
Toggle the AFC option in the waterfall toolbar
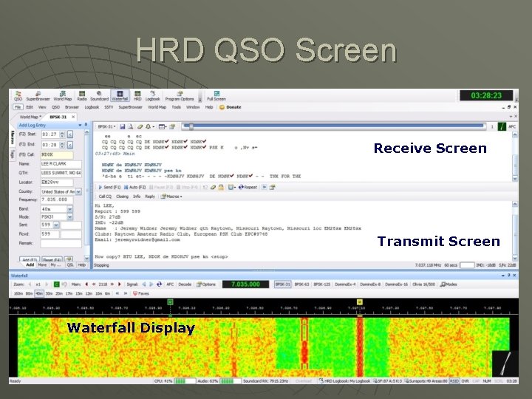click(170, 284)
